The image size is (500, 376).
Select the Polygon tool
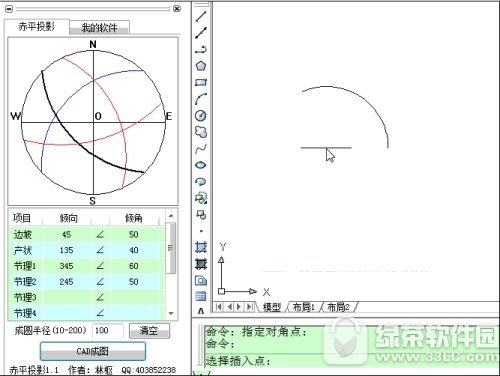[x=201, y=66]
